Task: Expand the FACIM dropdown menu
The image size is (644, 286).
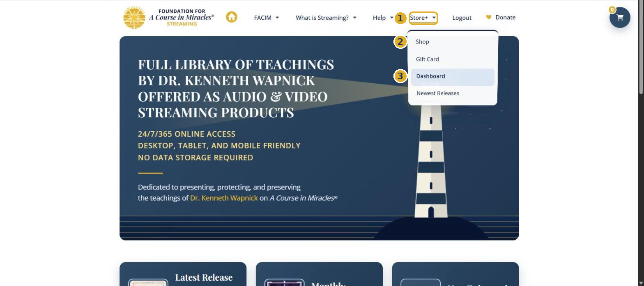Action: (x=267, y=18)
